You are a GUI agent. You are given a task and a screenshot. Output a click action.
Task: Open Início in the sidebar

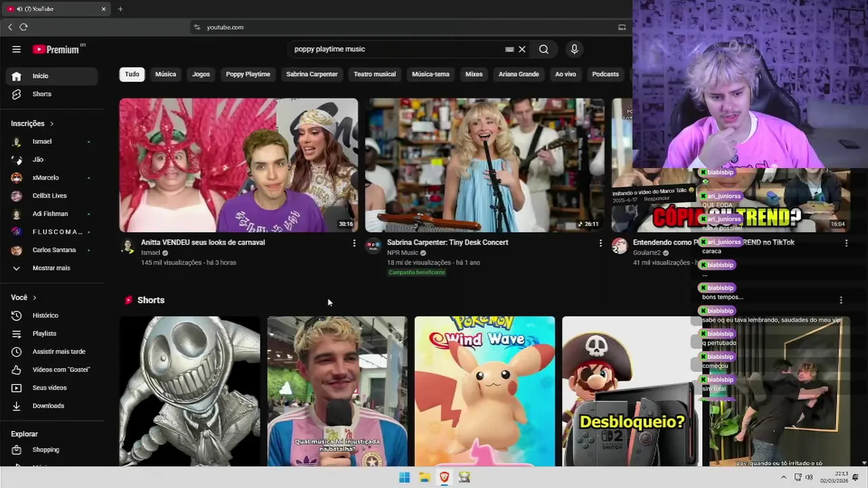52,76
